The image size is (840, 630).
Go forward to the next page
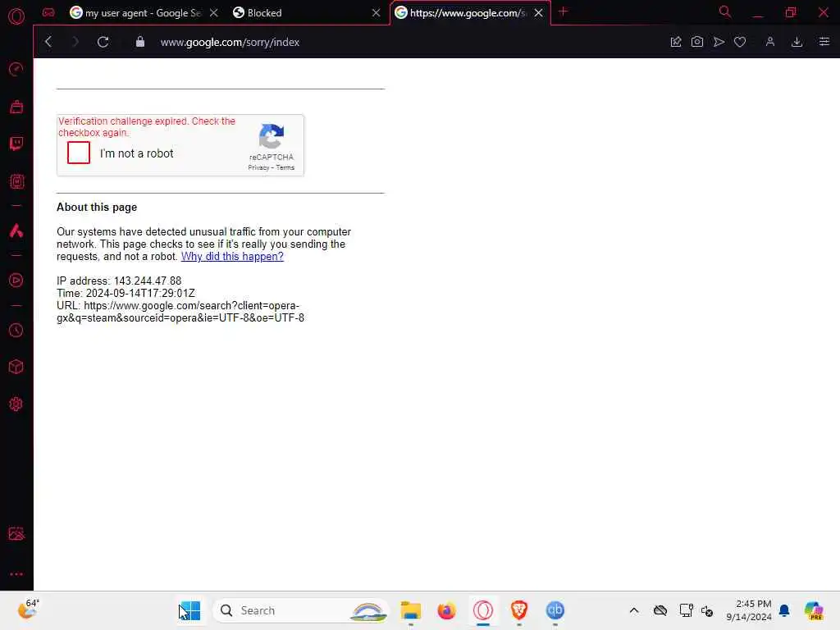tap(75, 42)
